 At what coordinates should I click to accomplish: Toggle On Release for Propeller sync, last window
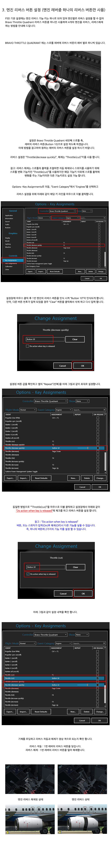97,655
